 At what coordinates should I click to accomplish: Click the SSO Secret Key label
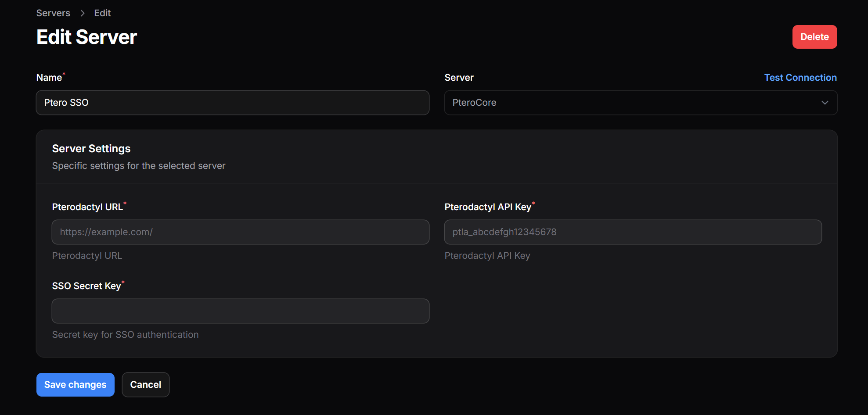[x=86, y=286]
